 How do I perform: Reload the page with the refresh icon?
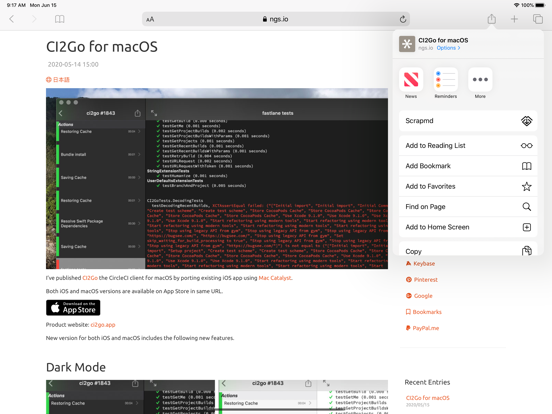403,19
